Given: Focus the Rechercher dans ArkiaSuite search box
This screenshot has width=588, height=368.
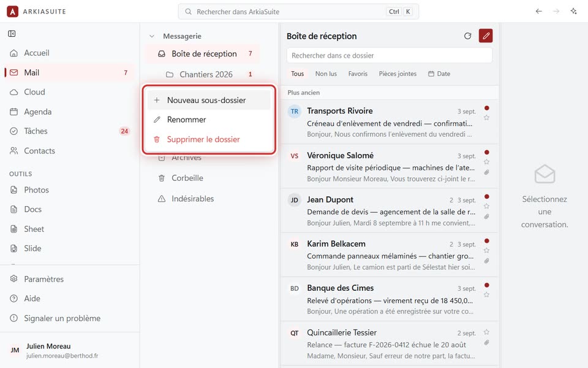Looking at the screenshot, I should 298,12.
